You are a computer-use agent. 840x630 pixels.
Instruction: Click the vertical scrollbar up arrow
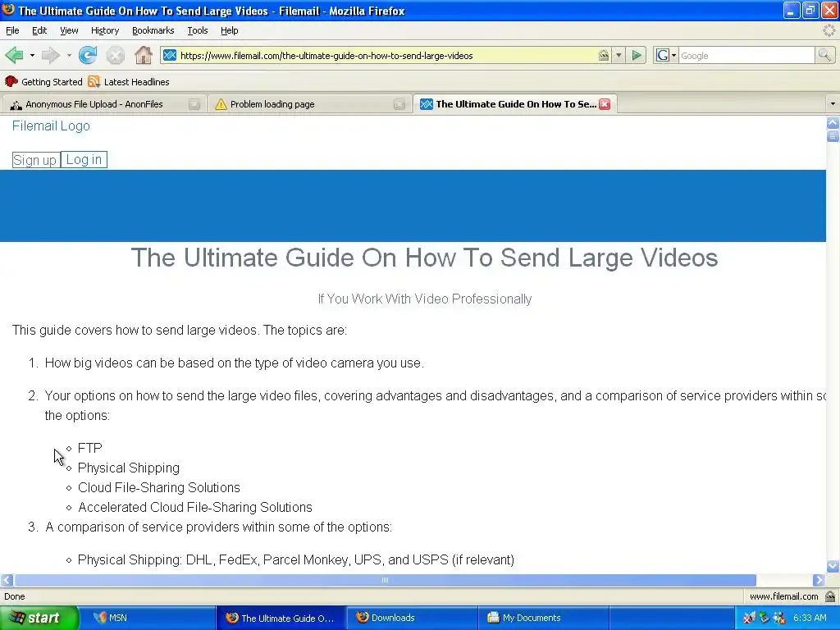pos(833,123)
